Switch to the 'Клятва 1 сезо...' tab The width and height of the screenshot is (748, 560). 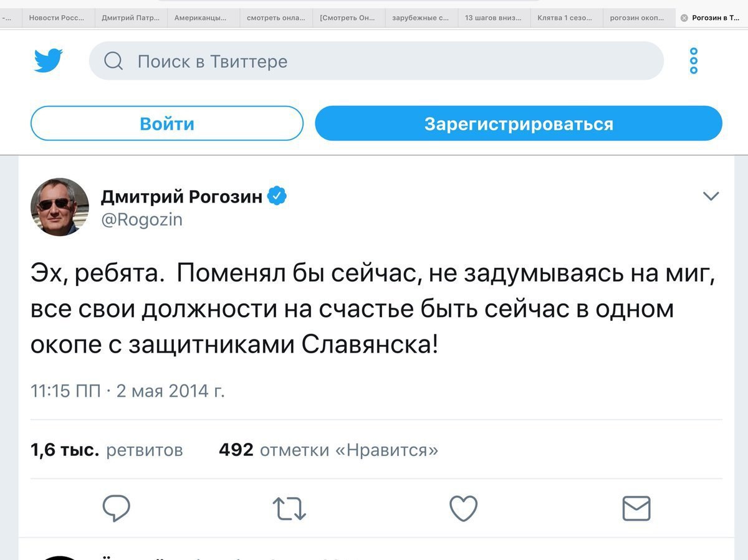(565, 18)
